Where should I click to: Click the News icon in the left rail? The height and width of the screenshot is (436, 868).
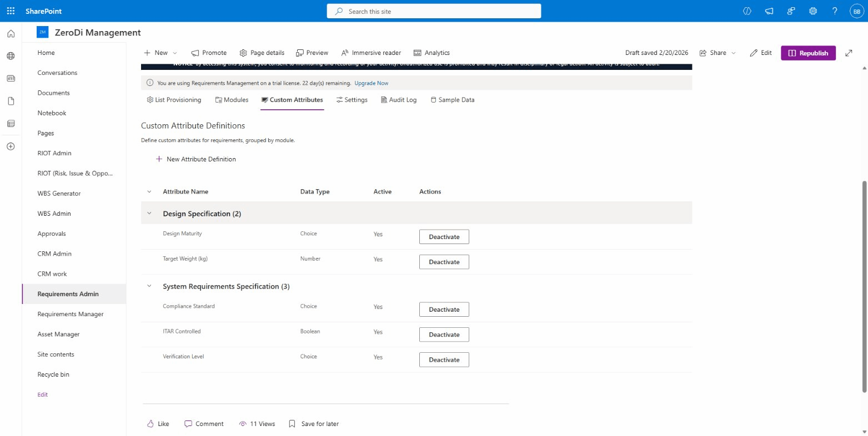point(11,78)
